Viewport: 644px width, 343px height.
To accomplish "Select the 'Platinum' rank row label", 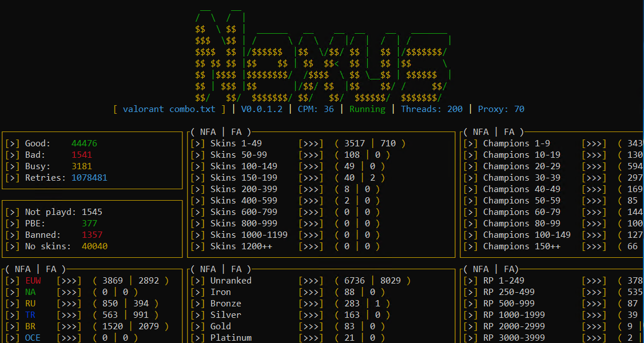I will [231, 338].
